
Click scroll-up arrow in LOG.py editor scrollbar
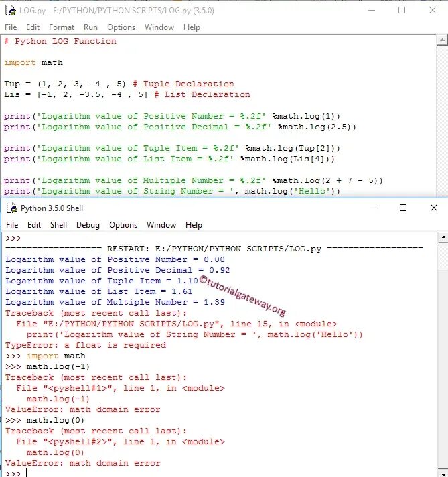[x=442, y=40]
